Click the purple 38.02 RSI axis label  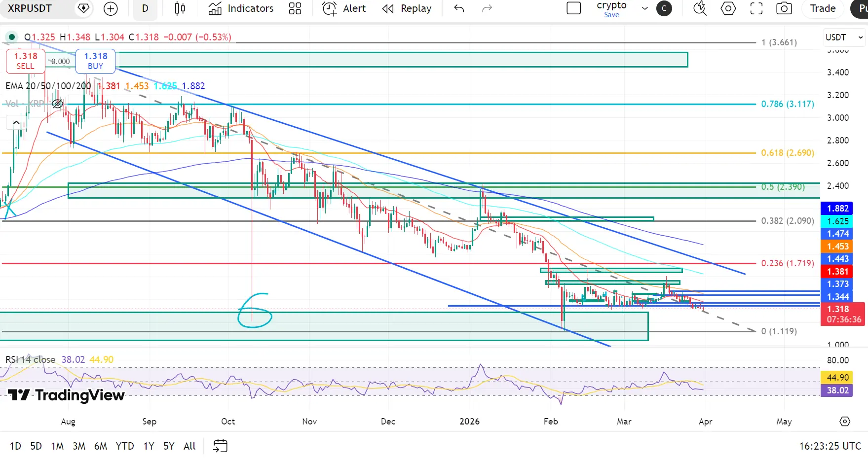[x=837, y=390]
